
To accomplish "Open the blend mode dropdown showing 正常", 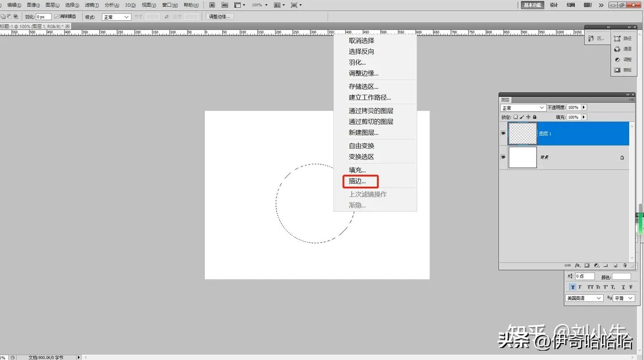I will tap(522, 107).
